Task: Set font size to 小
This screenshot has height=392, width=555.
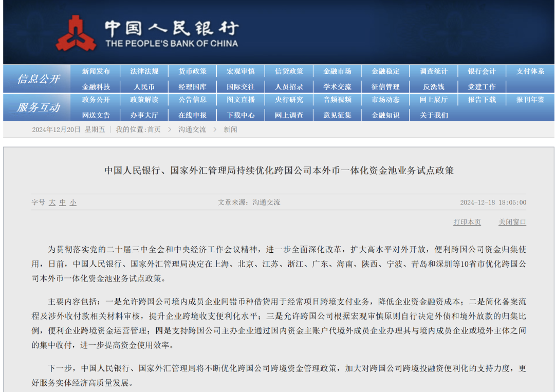Action: coord(73,202)
